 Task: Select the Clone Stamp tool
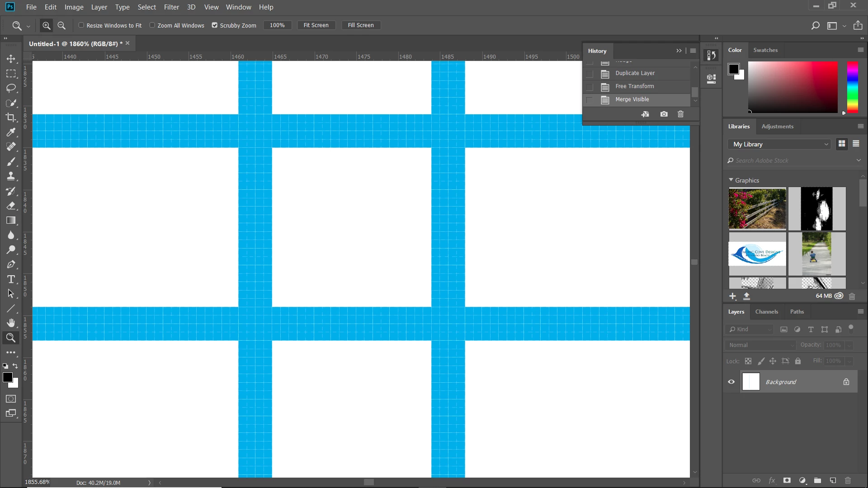click(x=11, y=176)
